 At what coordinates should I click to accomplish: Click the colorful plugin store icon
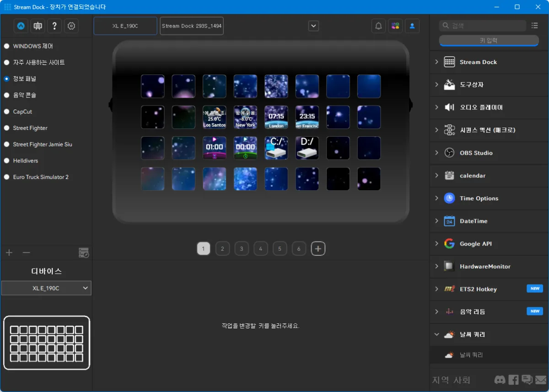395,26
